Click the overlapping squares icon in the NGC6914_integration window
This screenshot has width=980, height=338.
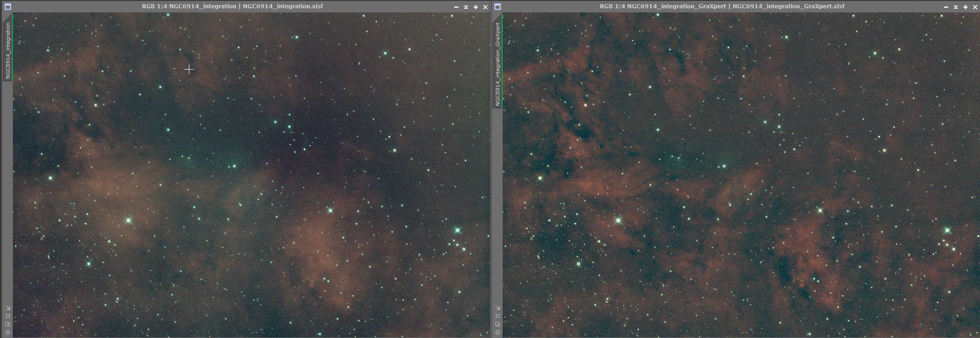click(x=8, y=324)
